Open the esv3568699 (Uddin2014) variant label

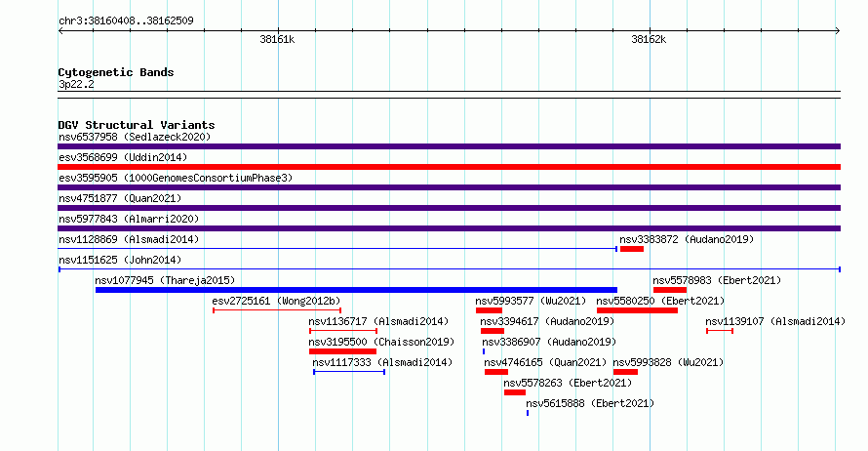pyautogui.click(x=123, y=157)
